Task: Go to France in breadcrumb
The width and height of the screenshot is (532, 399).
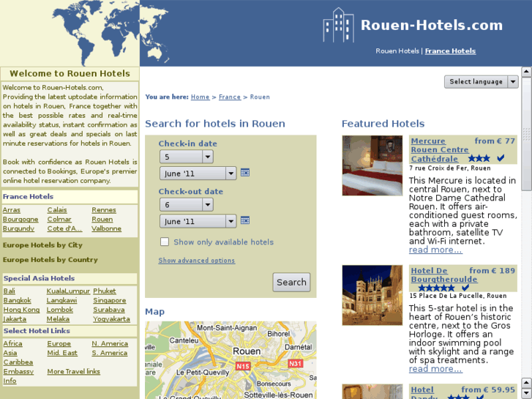Action: coord(230,97)
